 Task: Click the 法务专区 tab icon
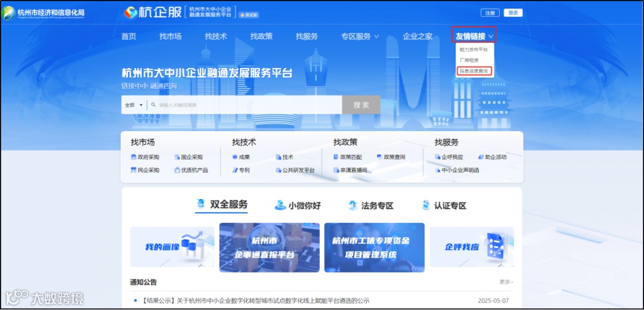353,205
